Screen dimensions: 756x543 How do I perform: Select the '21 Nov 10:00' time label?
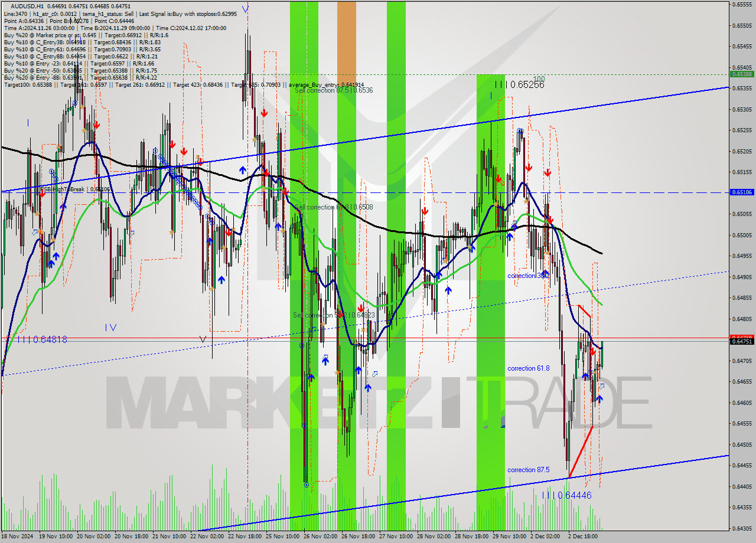[x=170, y=537]
